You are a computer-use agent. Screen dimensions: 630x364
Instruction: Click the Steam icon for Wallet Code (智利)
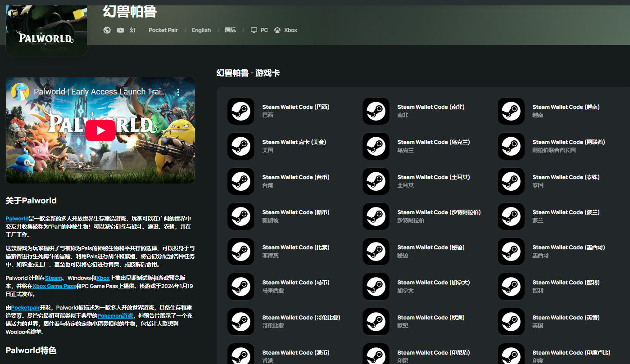[x=511, y=287]
